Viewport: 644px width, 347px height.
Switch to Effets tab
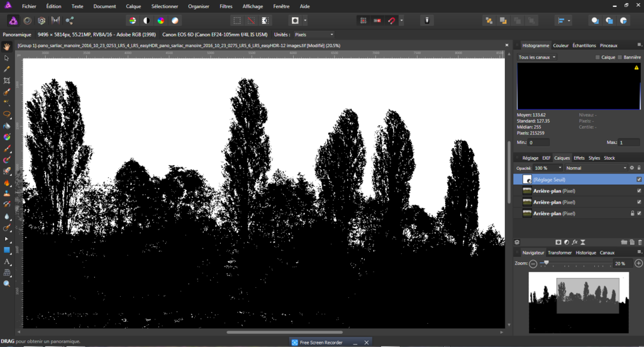tap(579, 158)
